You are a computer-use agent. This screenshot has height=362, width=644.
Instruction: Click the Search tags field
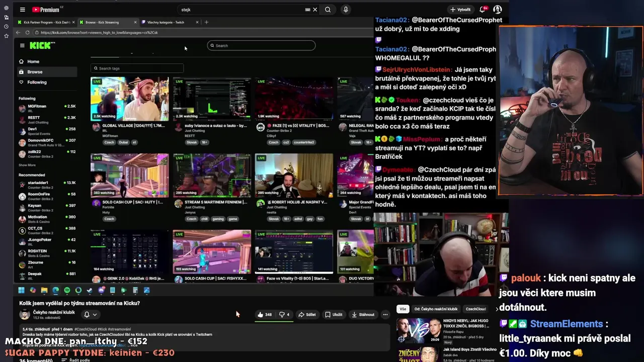137,68
